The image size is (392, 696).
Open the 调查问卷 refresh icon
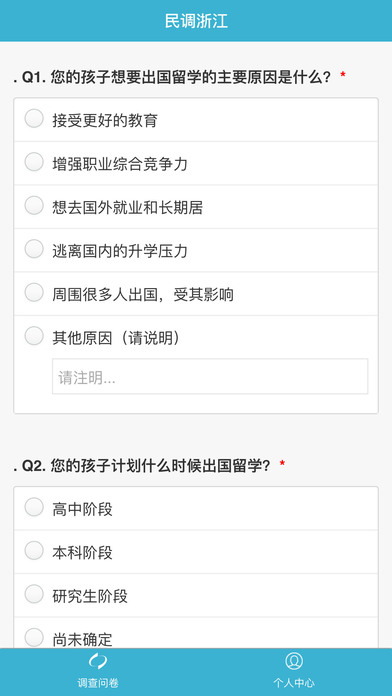[98, 661]
